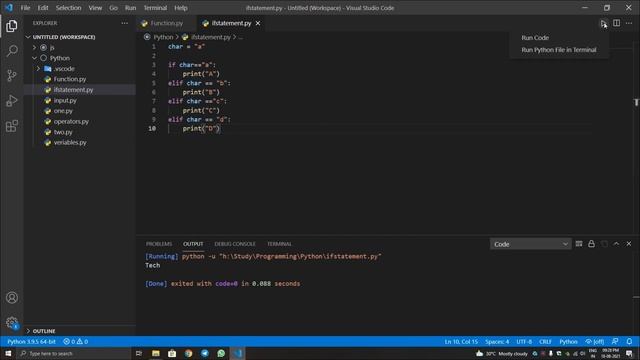This screenshot has width=640, height=360.
Task: Choose Run Python File in Terminal
Action: point(559,50)
